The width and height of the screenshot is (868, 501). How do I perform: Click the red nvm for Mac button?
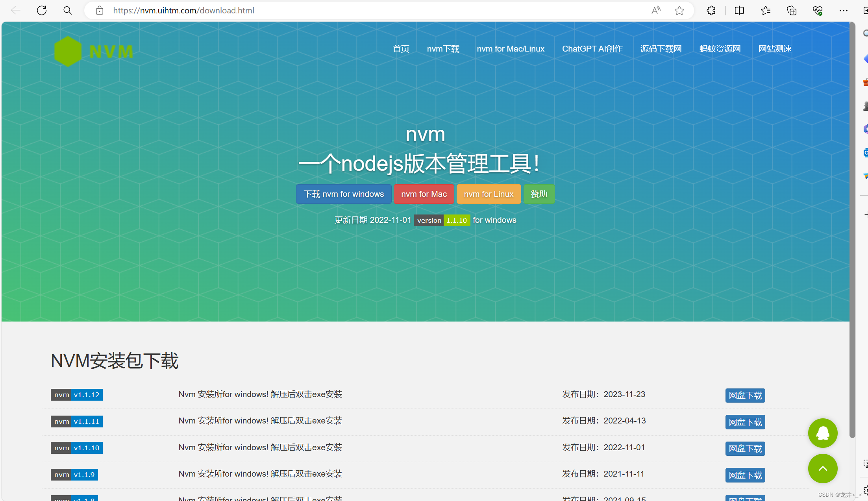424,194
